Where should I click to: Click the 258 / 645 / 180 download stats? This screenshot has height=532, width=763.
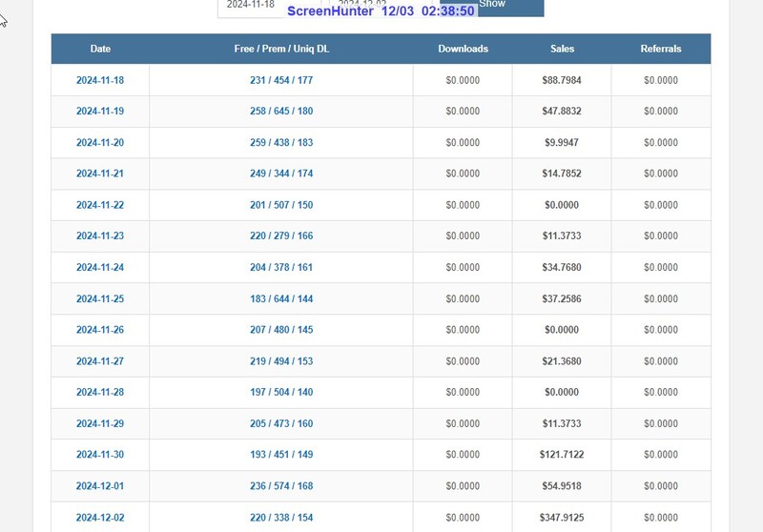point(280,112)
